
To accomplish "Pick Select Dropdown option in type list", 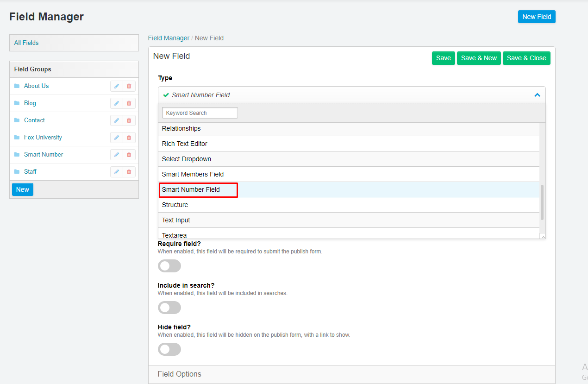I will coord(186,159).
